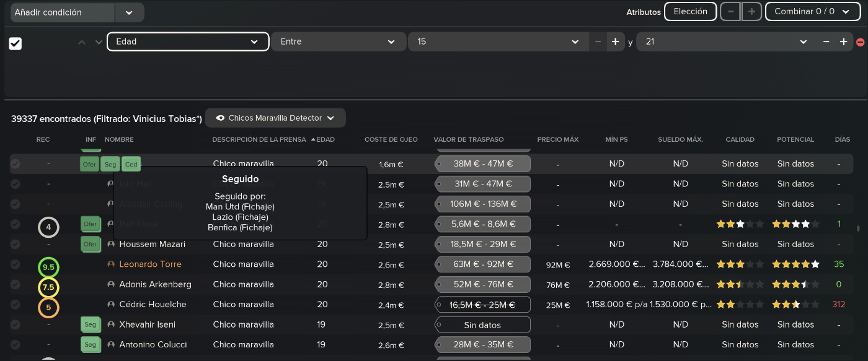Sort by the Potencial column header
The image size is (868, 361).
(x=795, y=140)
